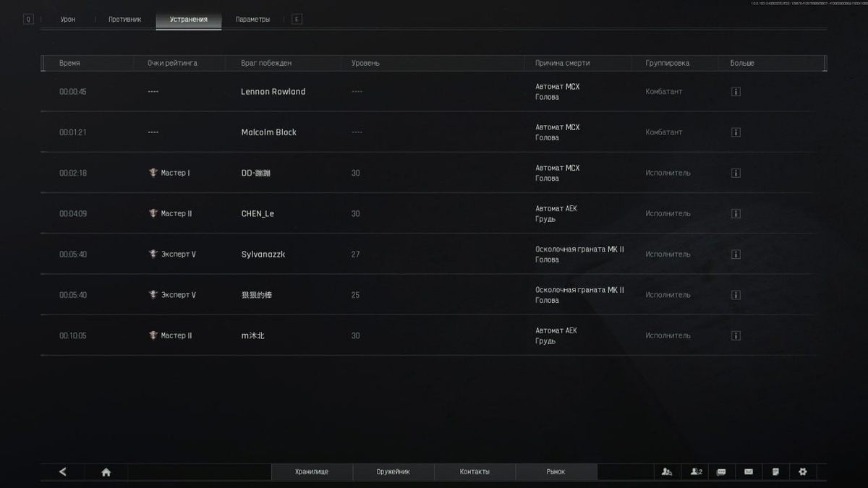Viewport: 868px width, 488px height.
Task: Click the E next-tab key icon
Action: (x=297, y=20)
